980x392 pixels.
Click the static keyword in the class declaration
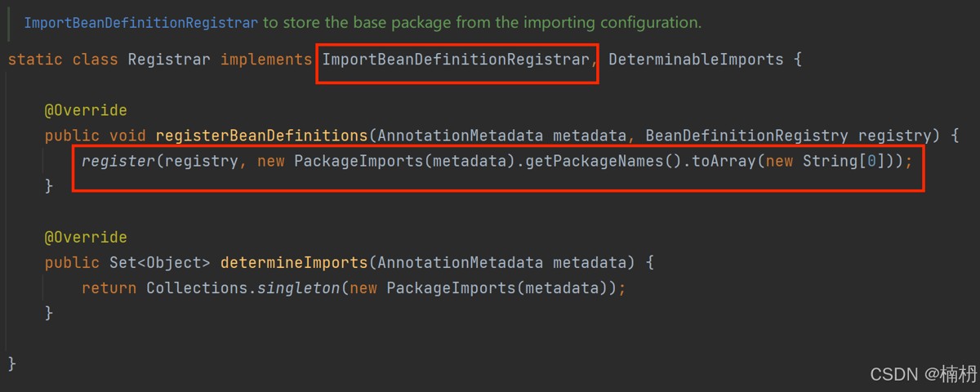[x=35, y=60]
